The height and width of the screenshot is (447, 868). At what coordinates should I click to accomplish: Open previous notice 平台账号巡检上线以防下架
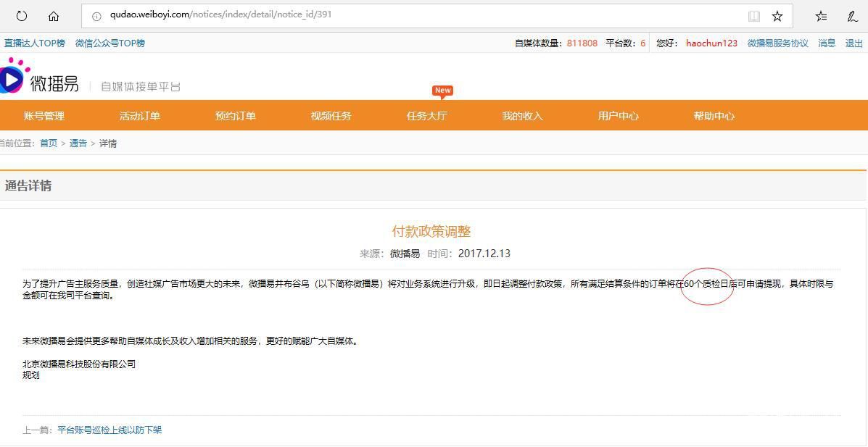(109, 430)
